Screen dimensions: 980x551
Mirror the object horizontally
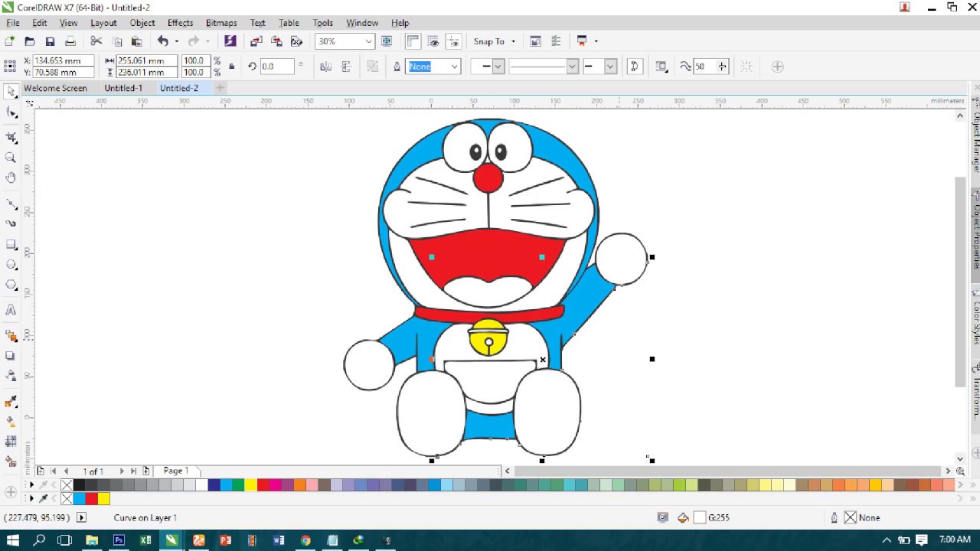[x=325, y=67]
